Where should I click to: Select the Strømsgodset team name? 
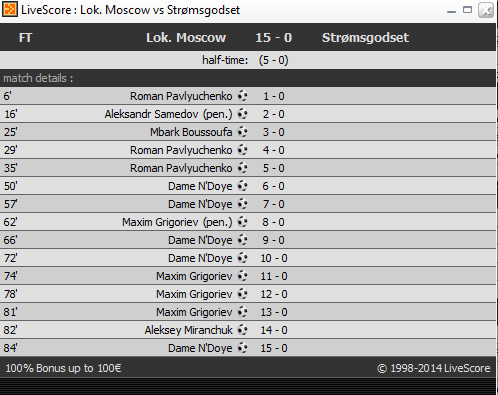(x=365, y=38)
